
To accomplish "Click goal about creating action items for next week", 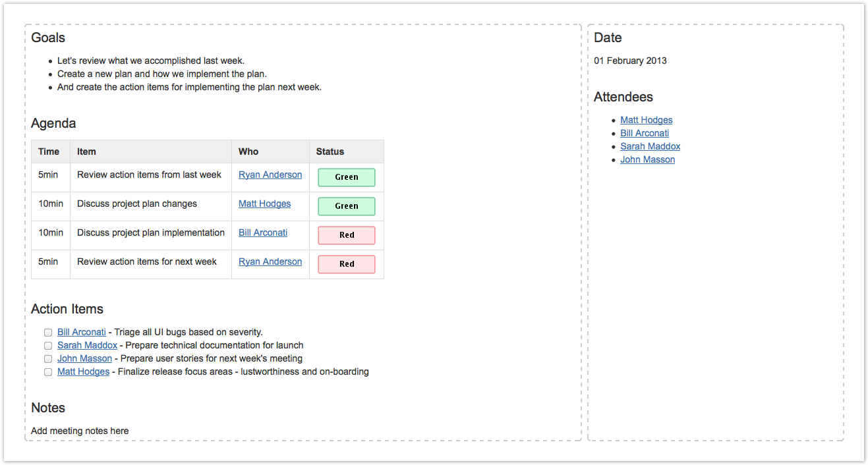I will pyautogui.click(x=190, y=87).
